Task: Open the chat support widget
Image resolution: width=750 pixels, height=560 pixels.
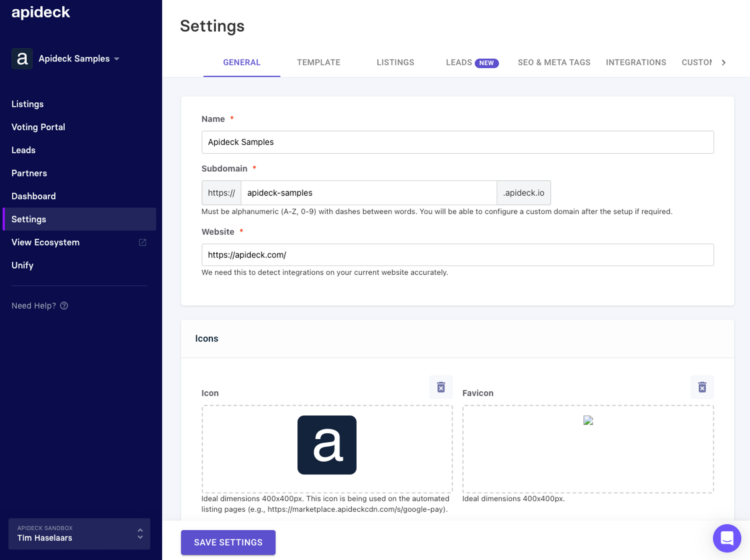Action: point(727,538)
